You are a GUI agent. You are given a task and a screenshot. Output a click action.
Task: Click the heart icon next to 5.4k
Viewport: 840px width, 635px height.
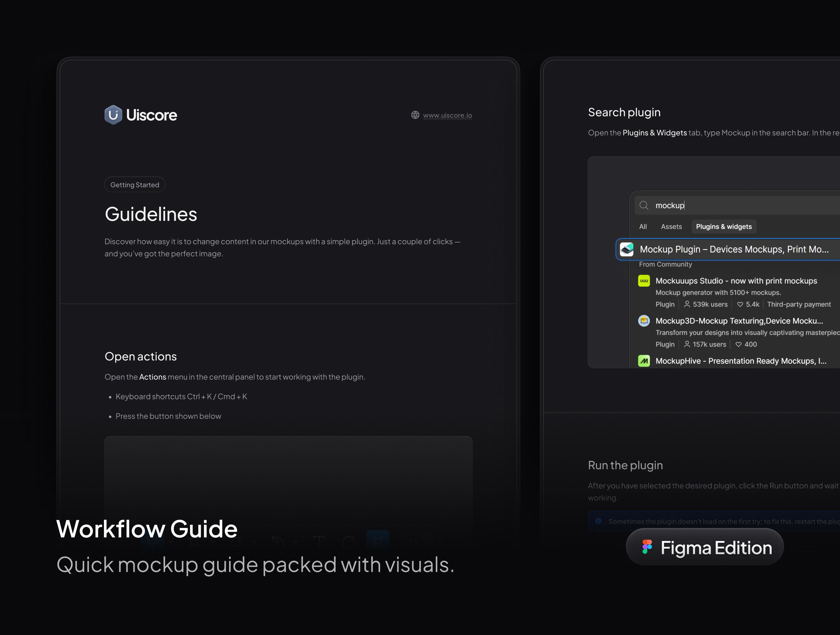[x=740, y=304]
